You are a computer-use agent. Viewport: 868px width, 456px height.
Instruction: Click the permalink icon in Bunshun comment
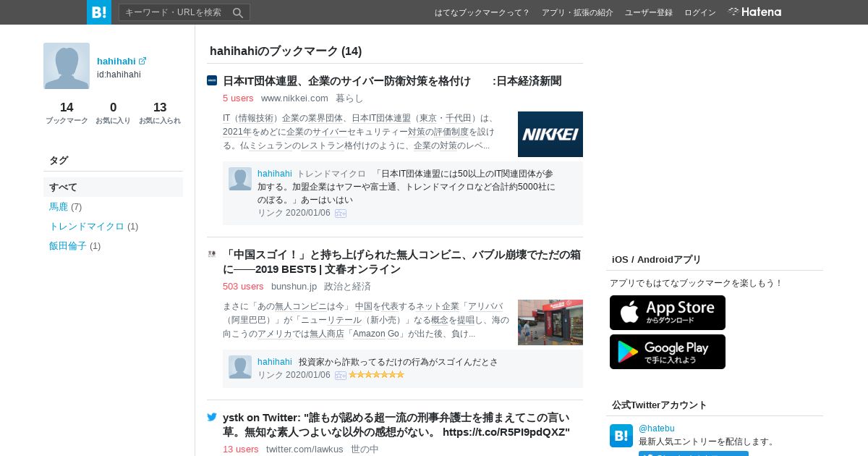coord(341,375)
